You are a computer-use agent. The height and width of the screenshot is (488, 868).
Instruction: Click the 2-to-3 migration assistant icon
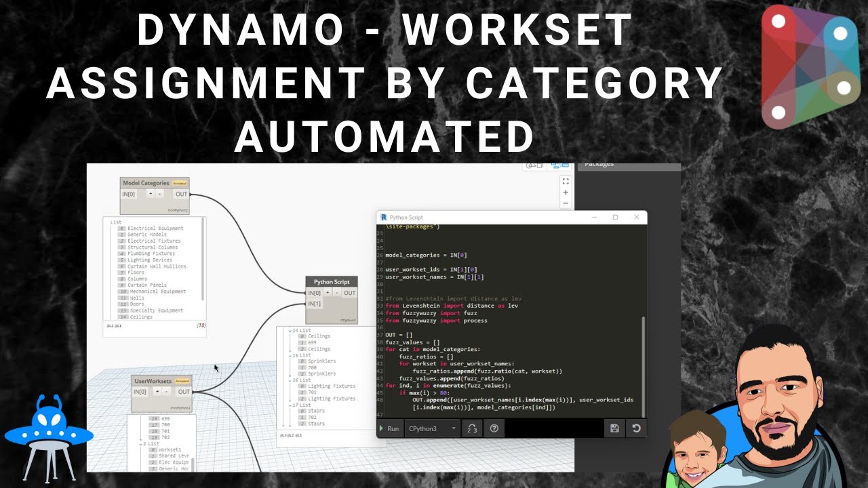471,428
